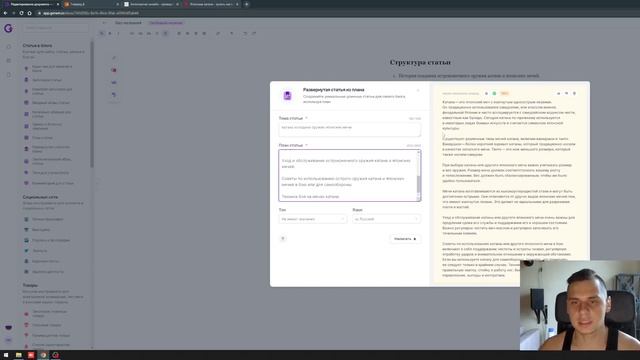Viewport: 640px width, 360px height.
Task: Close the article-from-plan dialog
Action: point(418,90)
